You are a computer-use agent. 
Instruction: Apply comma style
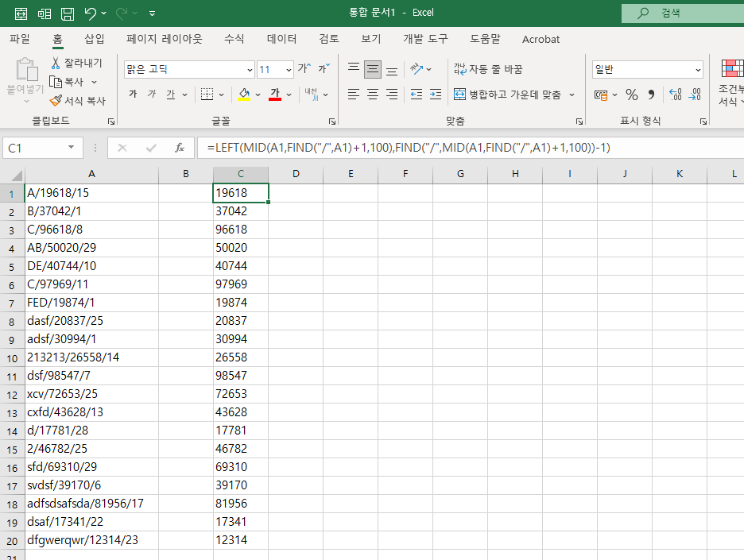click(x=652, y=95)
